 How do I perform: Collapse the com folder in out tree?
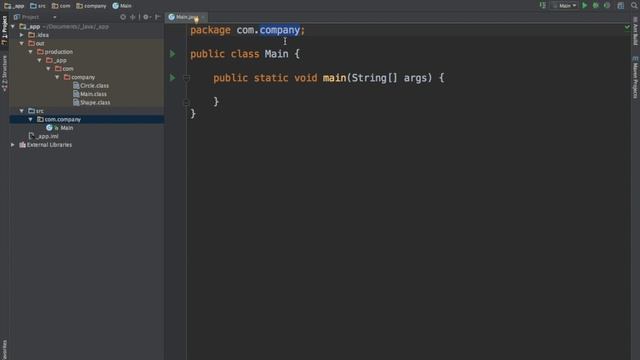(x=49, y=69)
